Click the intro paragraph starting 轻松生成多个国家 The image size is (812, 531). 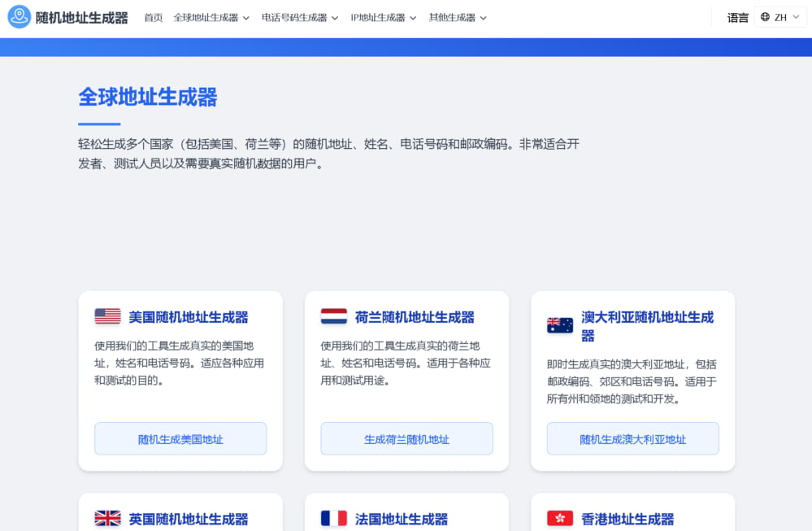[x=329, y=154]
